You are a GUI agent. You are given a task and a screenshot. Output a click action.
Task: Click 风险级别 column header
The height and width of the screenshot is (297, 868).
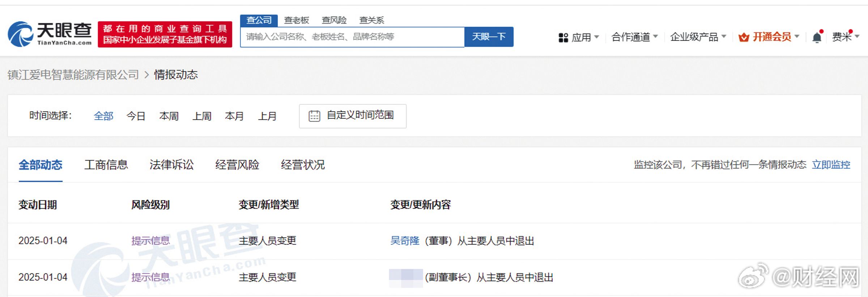pos(150,205)
